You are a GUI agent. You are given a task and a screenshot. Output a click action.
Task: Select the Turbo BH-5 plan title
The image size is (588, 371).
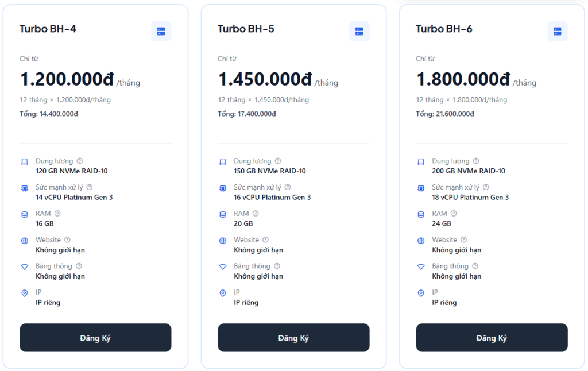[x=246, y=29]
